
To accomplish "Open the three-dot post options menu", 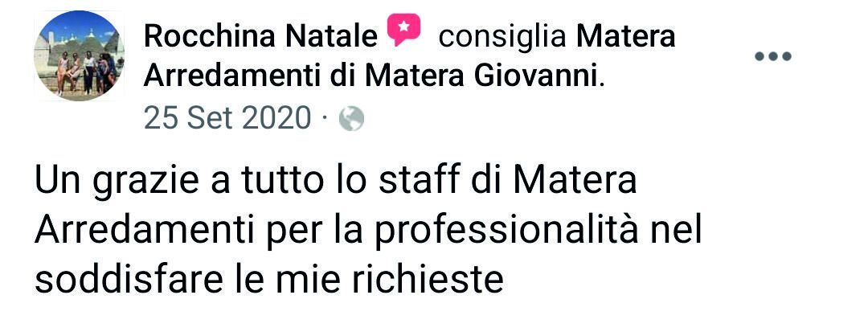I will (773, 56).
